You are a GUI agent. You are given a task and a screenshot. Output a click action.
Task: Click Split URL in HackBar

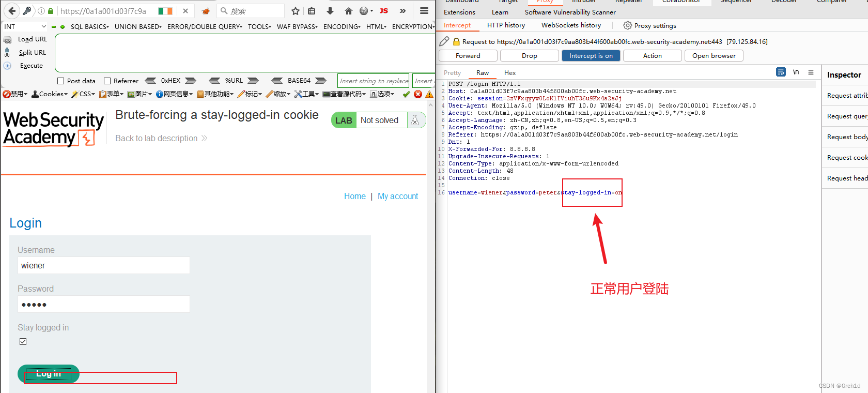click(33, 53)
